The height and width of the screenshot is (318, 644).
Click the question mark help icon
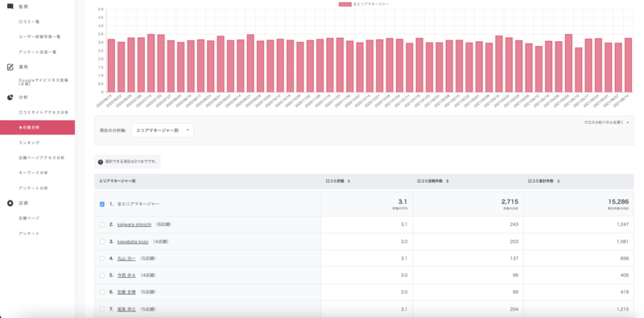point(100,162)
